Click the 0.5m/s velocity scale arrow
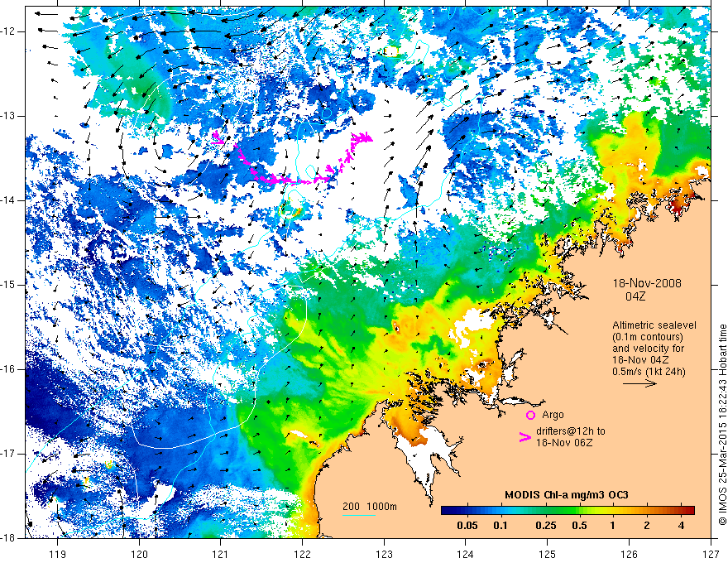The width and height of the screenshot is (728, 563). [639, 383]
